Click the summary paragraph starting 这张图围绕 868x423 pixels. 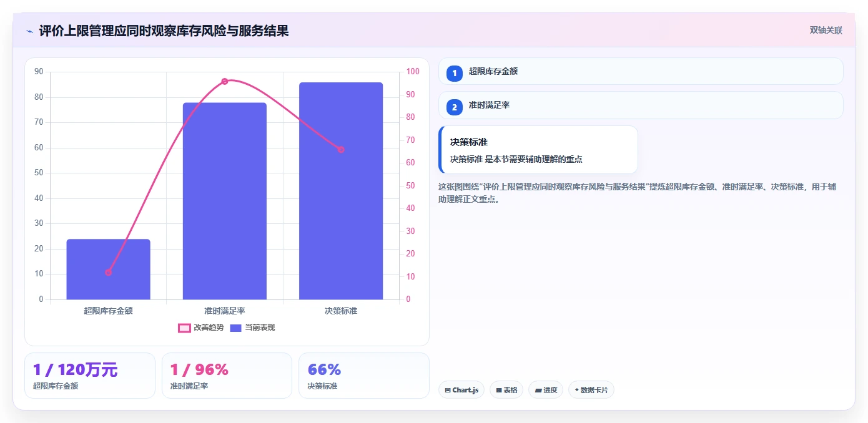(x=638, y=193)
